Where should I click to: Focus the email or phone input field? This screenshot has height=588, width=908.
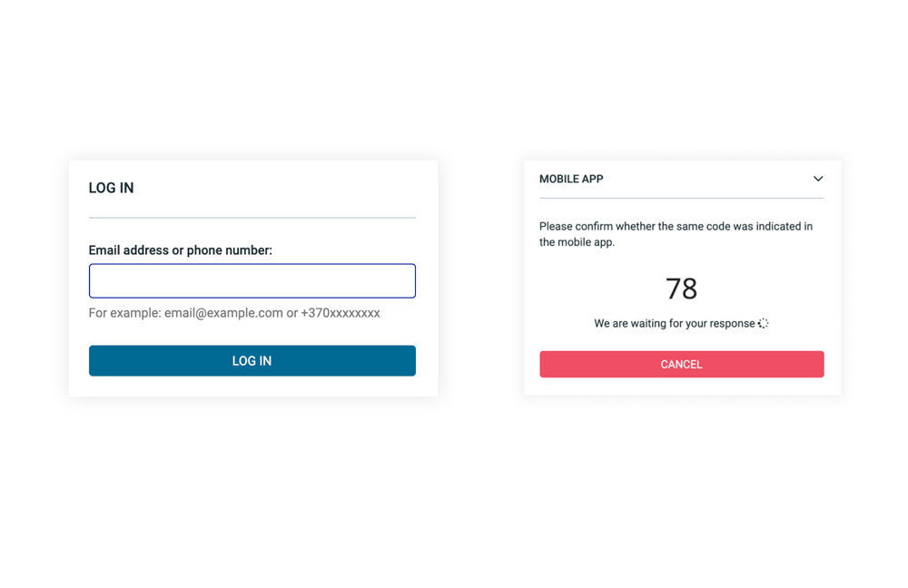252,281
